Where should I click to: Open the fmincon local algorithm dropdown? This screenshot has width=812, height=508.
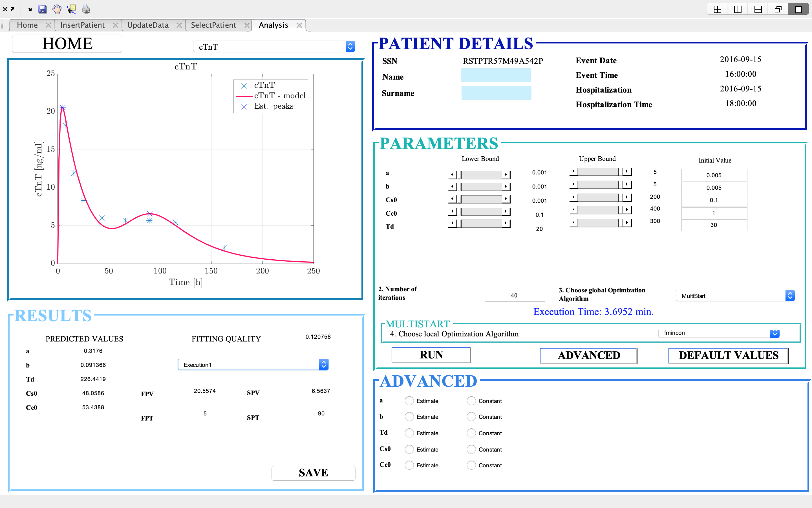(x=719, y=333)
